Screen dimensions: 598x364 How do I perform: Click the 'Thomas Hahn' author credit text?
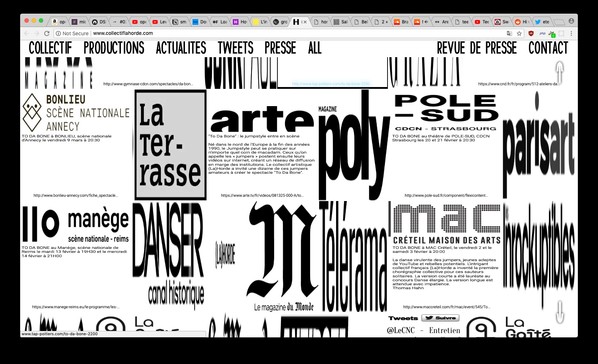[x=408, y=288]
